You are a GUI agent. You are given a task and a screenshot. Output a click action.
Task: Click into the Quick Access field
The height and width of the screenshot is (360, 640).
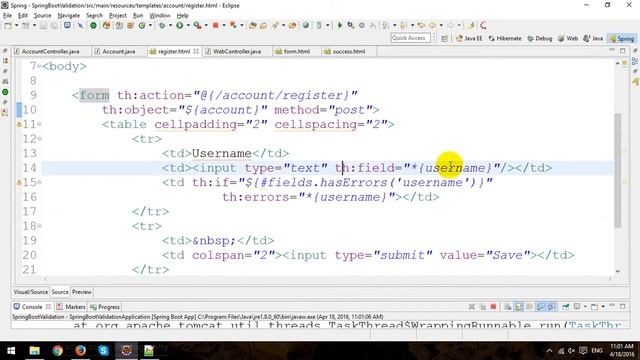click(410, 38)
